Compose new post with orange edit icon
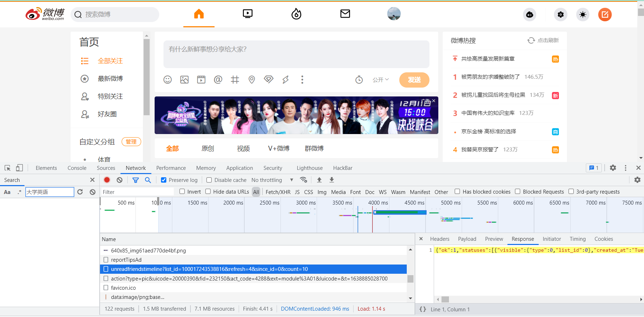Image resolution: width=644 pixels, height=317 pixels. coord(605,15)
